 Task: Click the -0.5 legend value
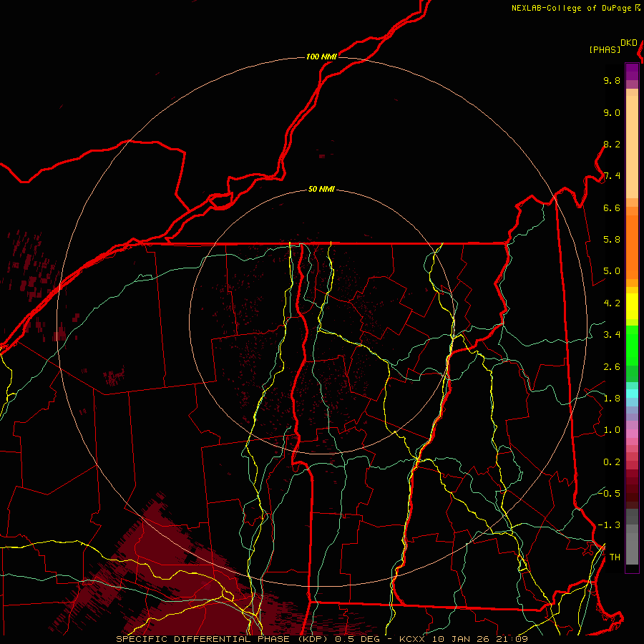tap(609, 493)
